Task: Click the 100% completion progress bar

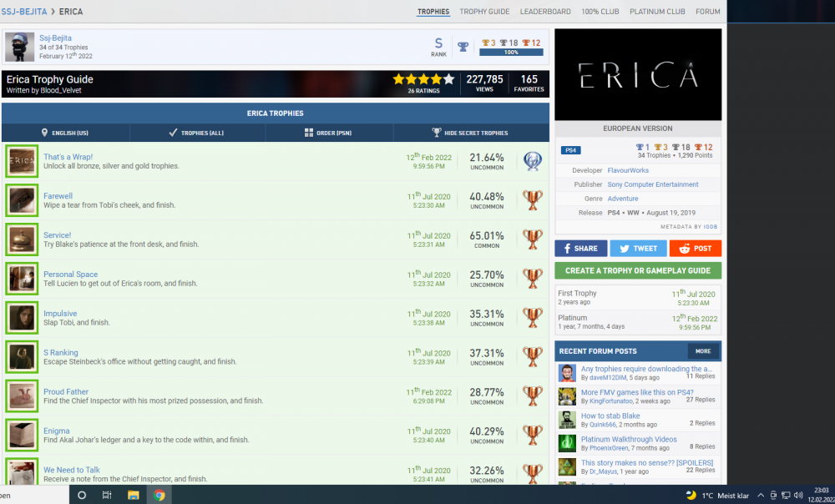Action: (510, 50)
